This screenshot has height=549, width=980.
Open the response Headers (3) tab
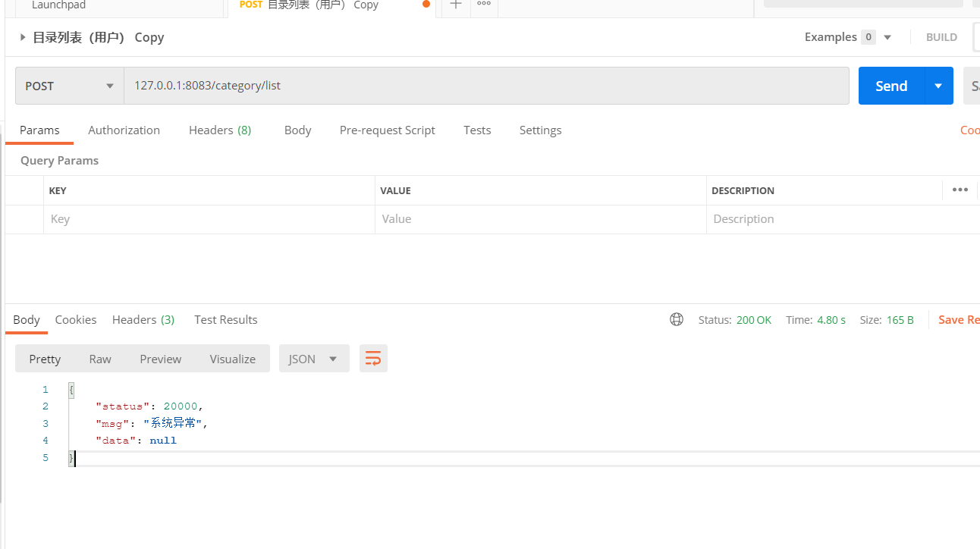click(143, 320)
